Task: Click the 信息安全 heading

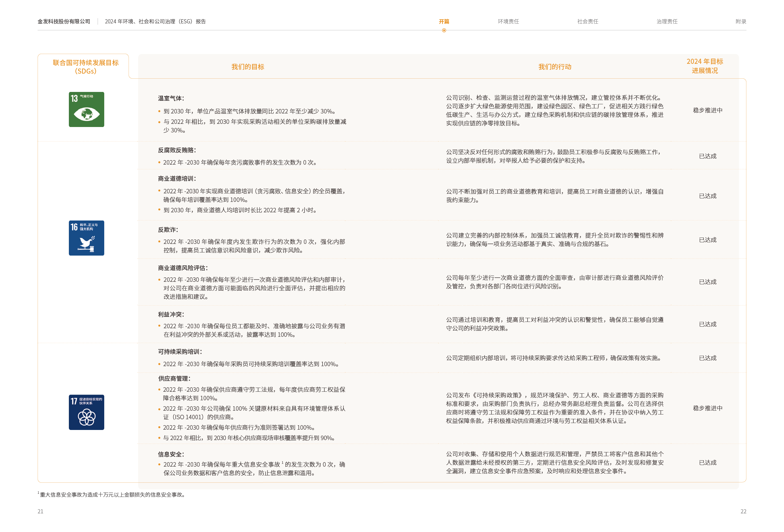Action: pyautogui.click(x=171, y=454)
